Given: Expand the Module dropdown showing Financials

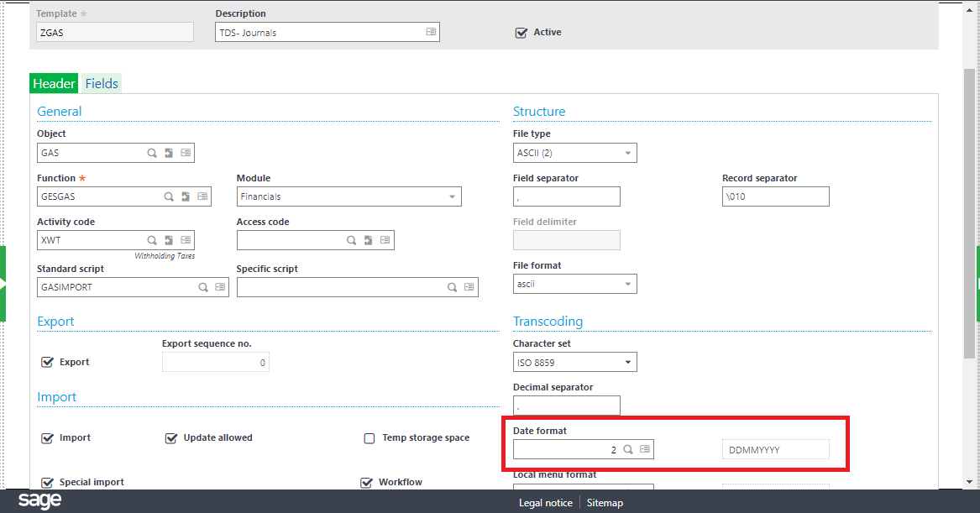Looking at the screenshot, I should [452, 196].
